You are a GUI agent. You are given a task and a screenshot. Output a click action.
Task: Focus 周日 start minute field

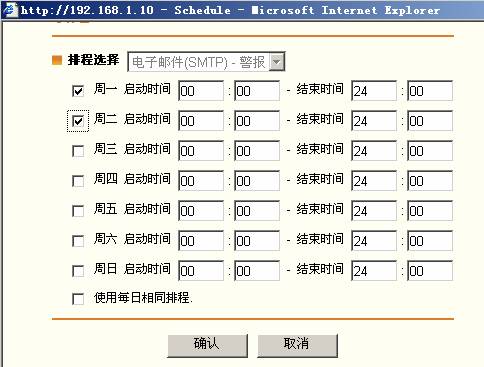pos(257,270)
